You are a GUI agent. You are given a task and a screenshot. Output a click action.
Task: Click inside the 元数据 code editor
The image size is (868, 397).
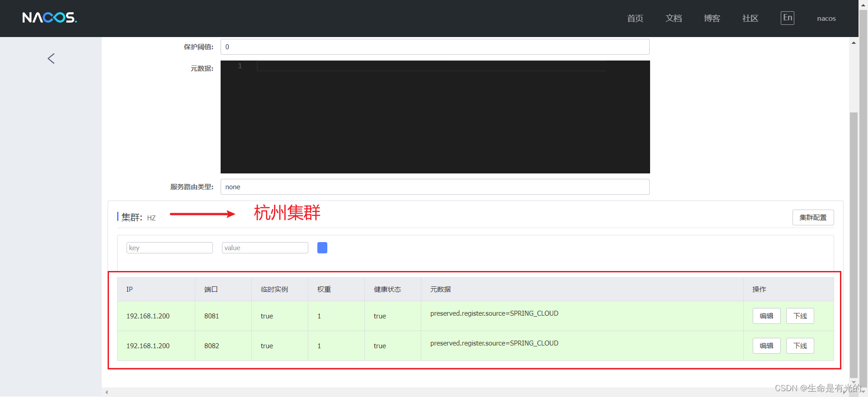click(435, 117)
